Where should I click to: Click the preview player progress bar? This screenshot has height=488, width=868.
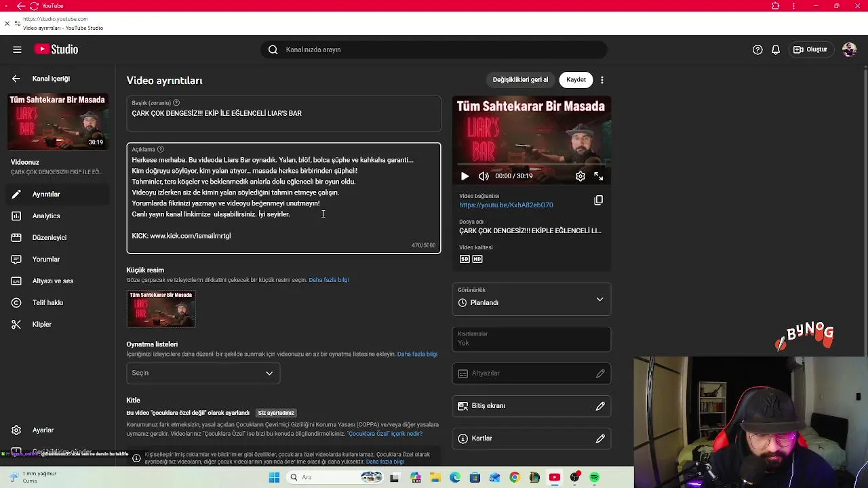532,164
